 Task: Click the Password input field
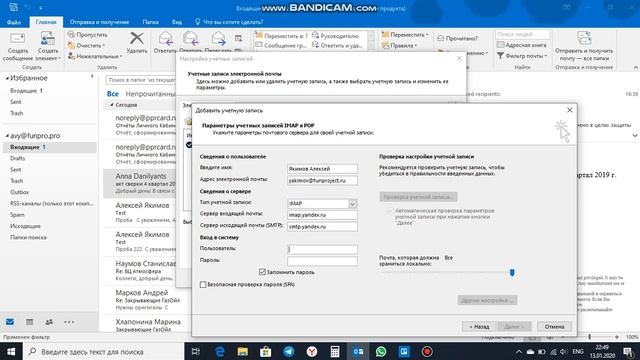tap(322, 260)
